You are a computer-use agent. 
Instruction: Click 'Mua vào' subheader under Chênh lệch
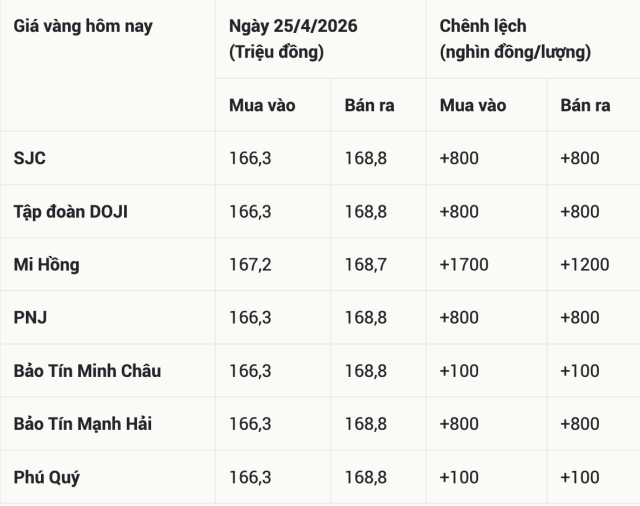pyautogui.click(x=473, y=105)
